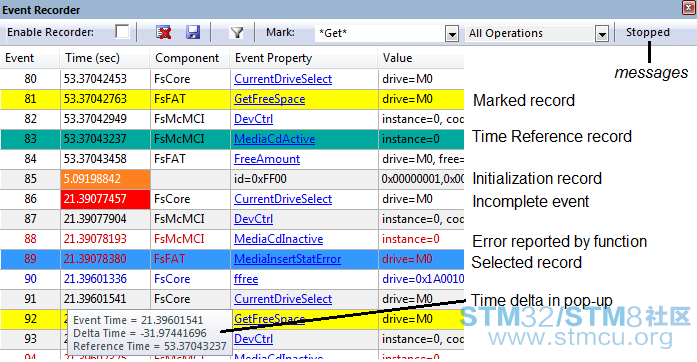697x362 pixels.
Task: Click the Event column header
Action: coord(19,58)
